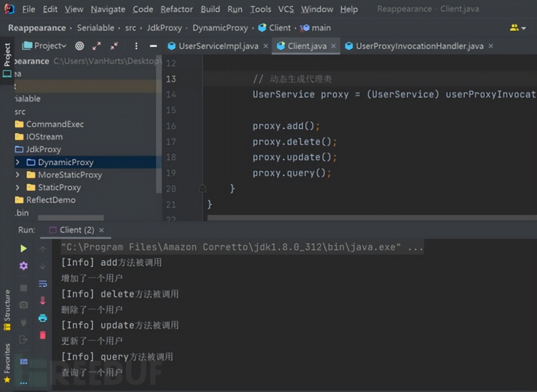This screenshot has width=537, height=392.
Task: Select the main breadcrumb in navigation bar
Action: pyautogui.click(x=320, y=28)
